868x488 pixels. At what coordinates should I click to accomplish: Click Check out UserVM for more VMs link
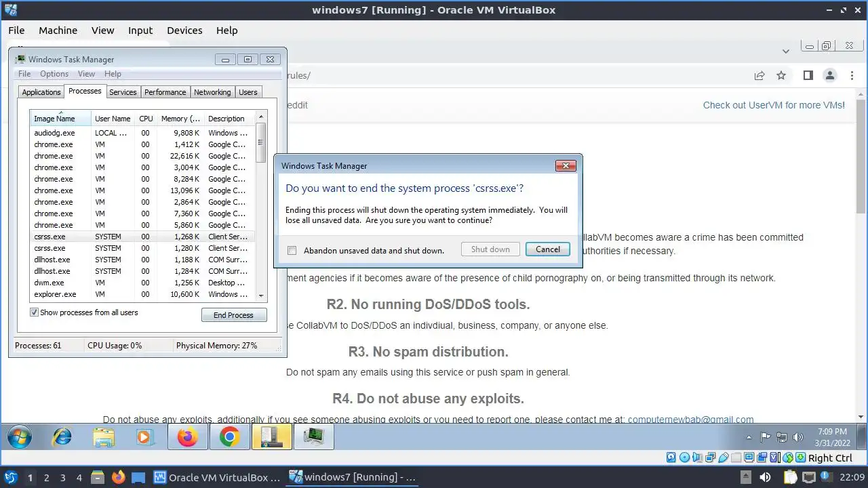click(x=774, y=105)
